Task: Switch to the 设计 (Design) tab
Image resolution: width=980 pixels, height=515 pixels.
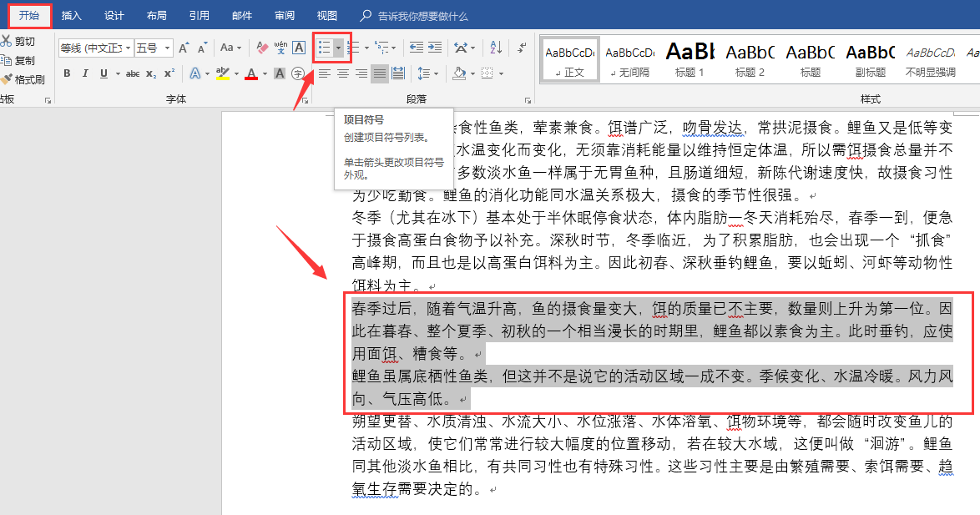Action: pyautogui.click(x=114, y=15)
